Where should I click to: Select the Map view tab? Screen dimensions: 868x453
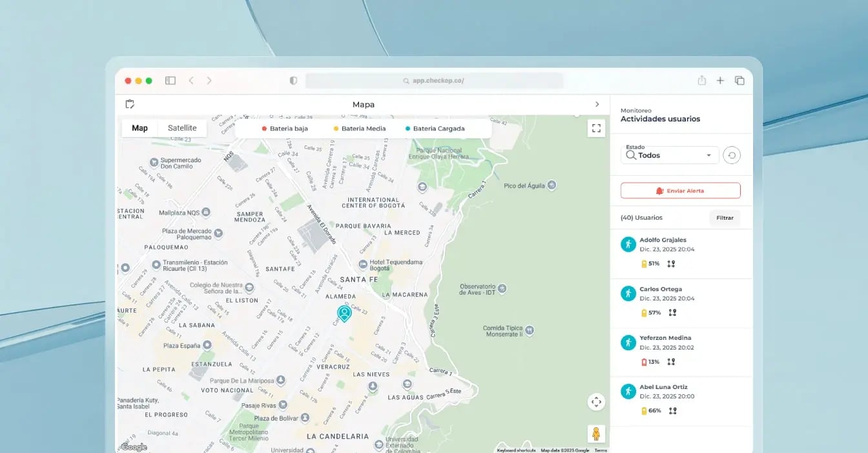tap(139, 127)
